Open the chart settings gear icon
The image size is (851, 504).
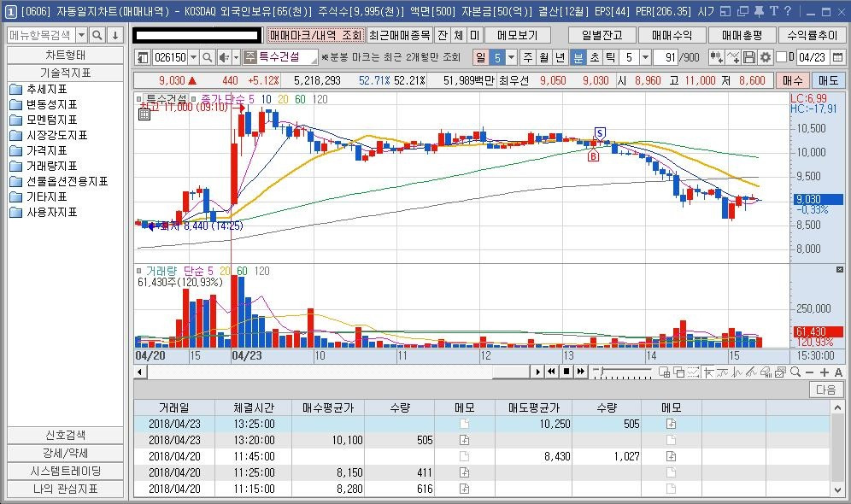(x=766, y=57)
